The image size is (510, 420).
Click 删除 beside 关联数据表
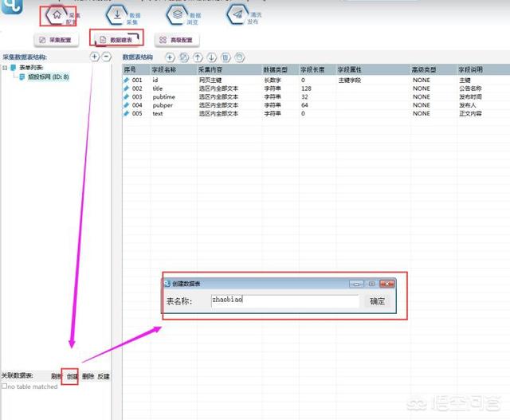88,376
